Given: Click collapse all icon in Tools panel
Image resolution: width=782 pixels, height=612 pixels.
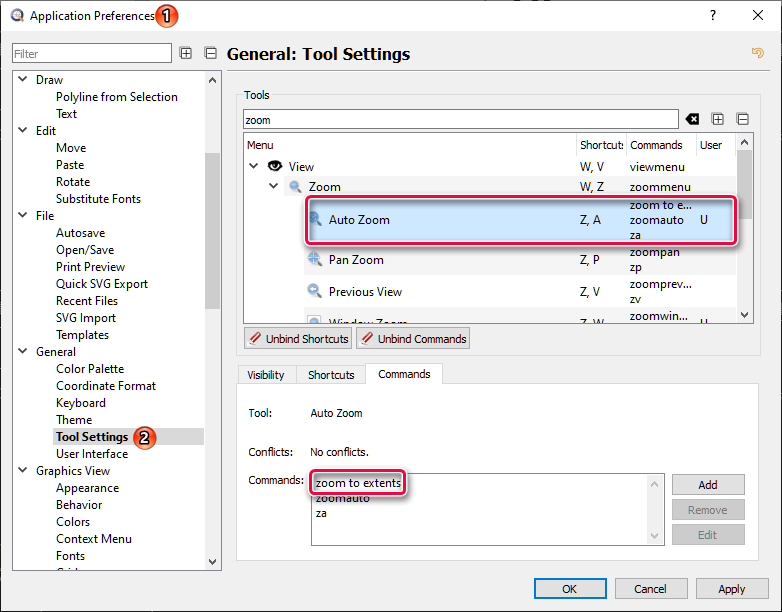Looking at the screenshot, I should click(743, 119).
